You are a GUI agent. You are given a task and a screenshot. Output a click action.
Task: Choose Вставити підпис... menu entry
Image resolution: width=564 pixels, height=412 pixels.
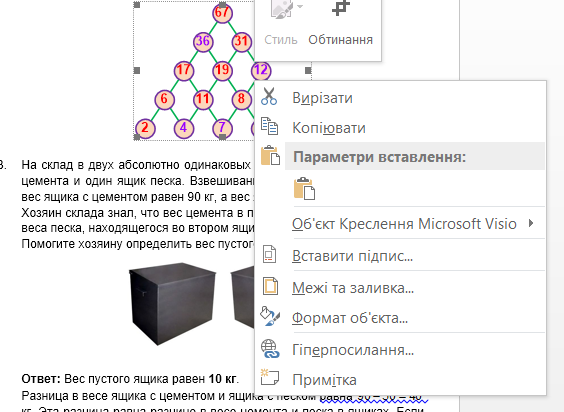pyautogui.click(x=400, y=256)
